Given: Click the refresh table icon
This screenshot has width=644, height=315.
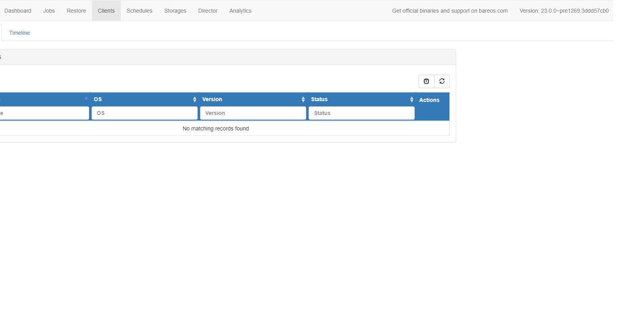Looking at the screenshot, I should click(x=442, y=81).
